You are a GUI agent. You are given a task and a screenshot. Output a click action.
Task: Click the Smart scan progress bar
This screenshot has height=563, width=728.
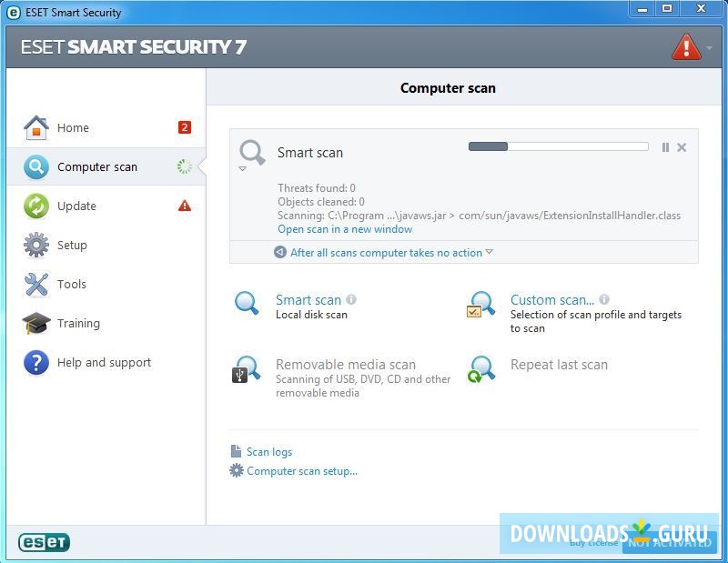point(559,146)
